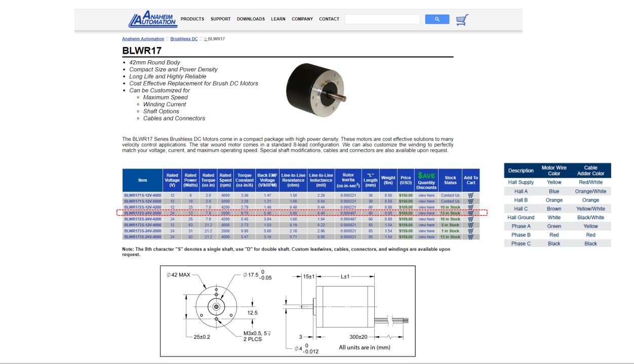View quantity discounts for BLWR173S-12V-4000
Image resolution: width=634 pixels, height=364 pixels.
click(x=426, y=225)
